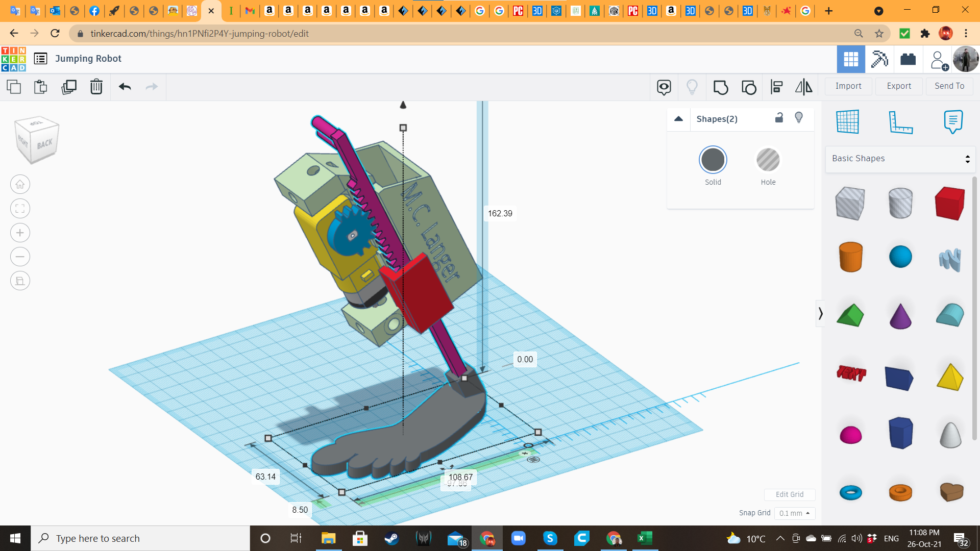Open the Basic Shapes category dropdown

[900, 159]
